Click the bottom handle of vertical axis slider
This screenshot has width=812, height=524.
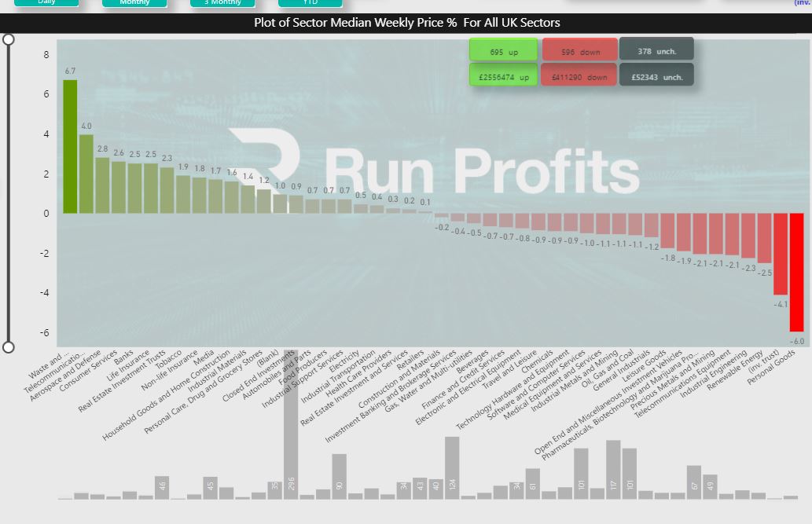tap(9, 347)
